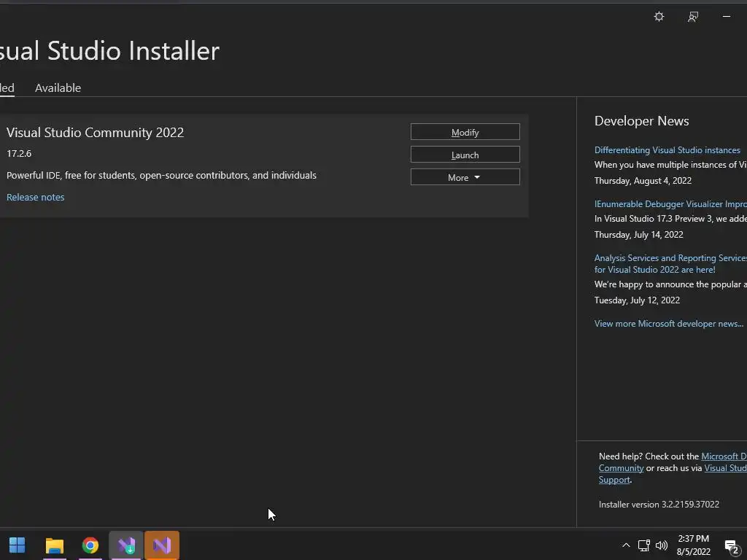Image resolution: width=747 pixels, height=560 pixels.
Task: Click Installer version 3.2.2159.37022 text
Action: coord(659,505)
